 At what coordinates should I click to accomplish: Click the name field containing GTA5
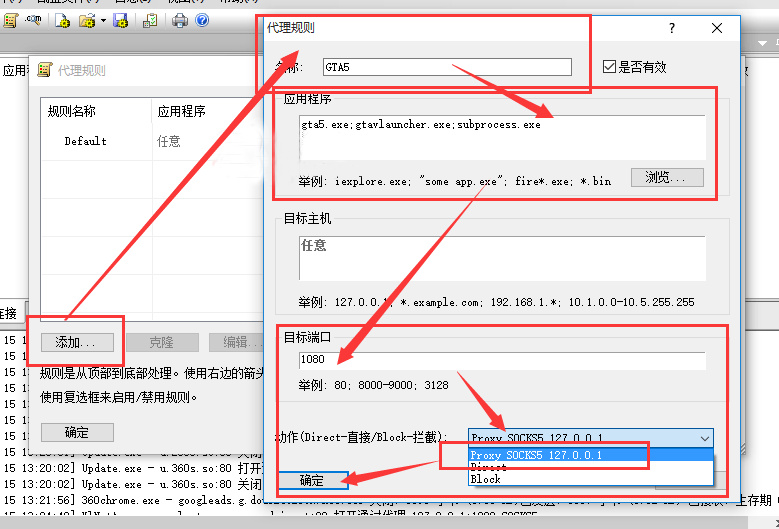pos(446,67)
